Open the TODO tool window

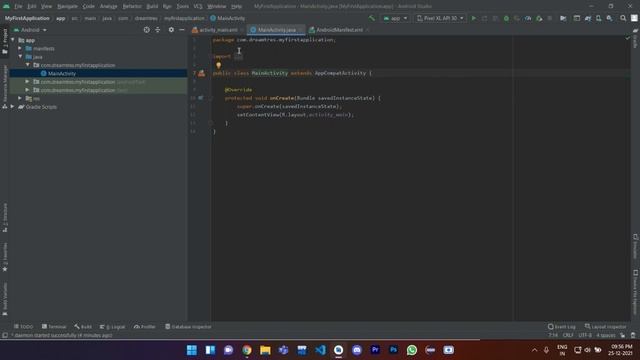click(23, 327)
